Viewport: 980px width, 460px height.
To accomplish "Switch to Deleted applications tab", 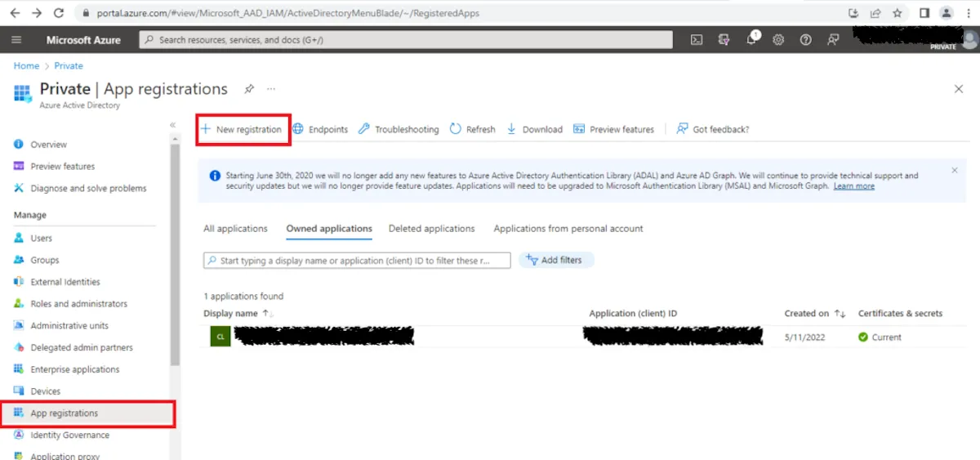I will [431, 229].
